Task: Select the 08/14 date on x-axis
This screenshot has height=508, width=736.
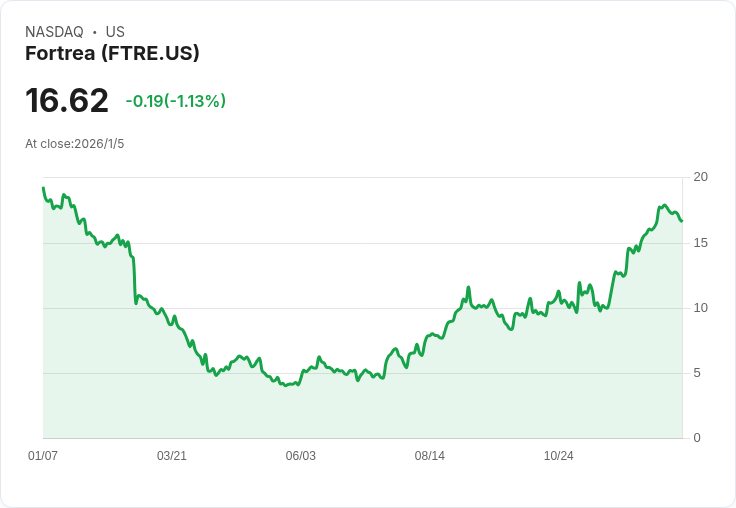Action: [x=429, y=455]
